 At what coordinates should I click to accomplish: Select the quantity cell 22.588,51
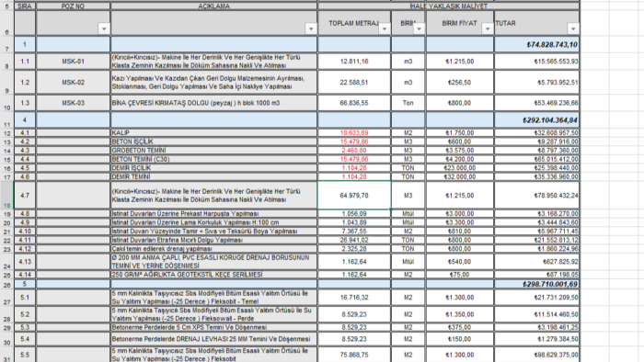click(x=354, y=83)
